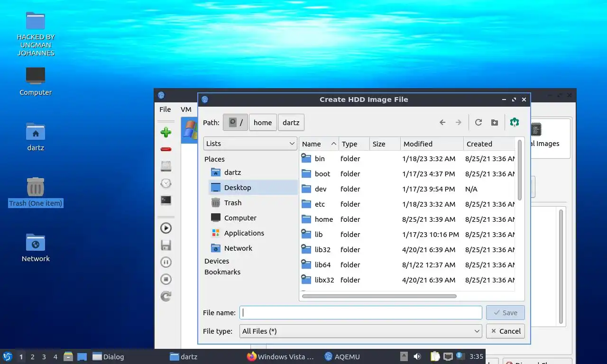The height and width of the screenshot is (364, 607).
Task: Click the file list horizontal scrollbar
Action: pos(379,296)
